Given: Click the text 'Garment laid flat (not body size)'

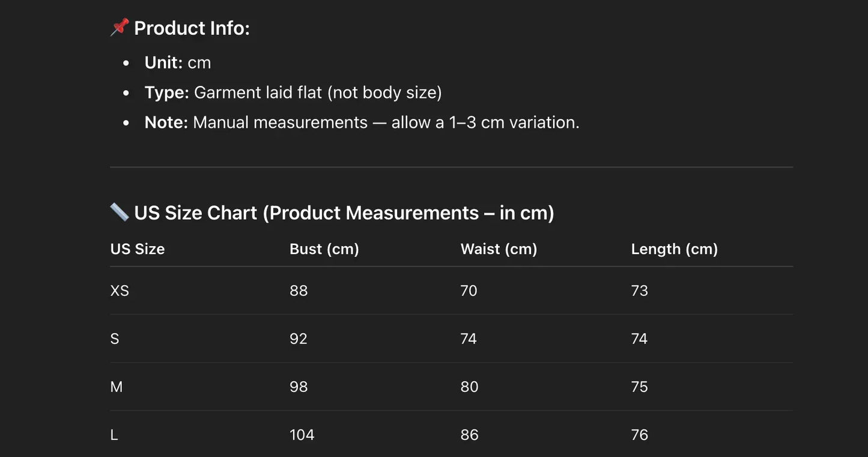Looking at the screenshot, I should pyautogui.click(x=318, y=92).
